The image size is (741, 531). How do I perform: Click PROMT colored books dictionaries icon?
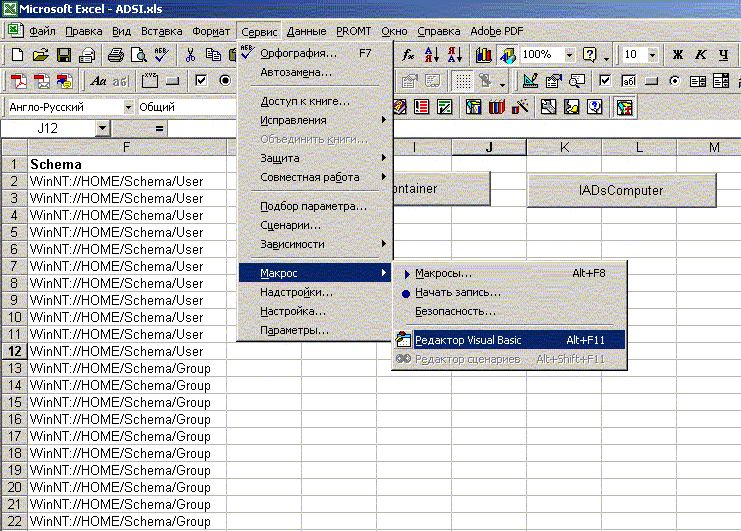coord(497,107)
